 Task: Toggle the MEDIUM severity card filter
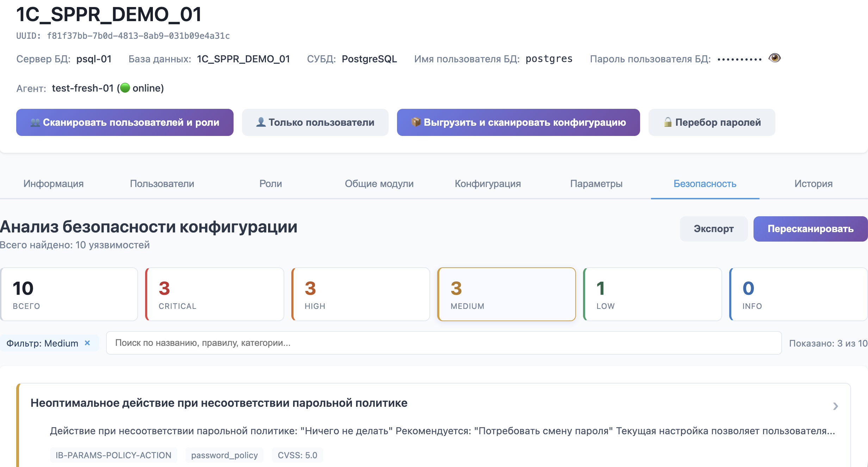point(506,294)
